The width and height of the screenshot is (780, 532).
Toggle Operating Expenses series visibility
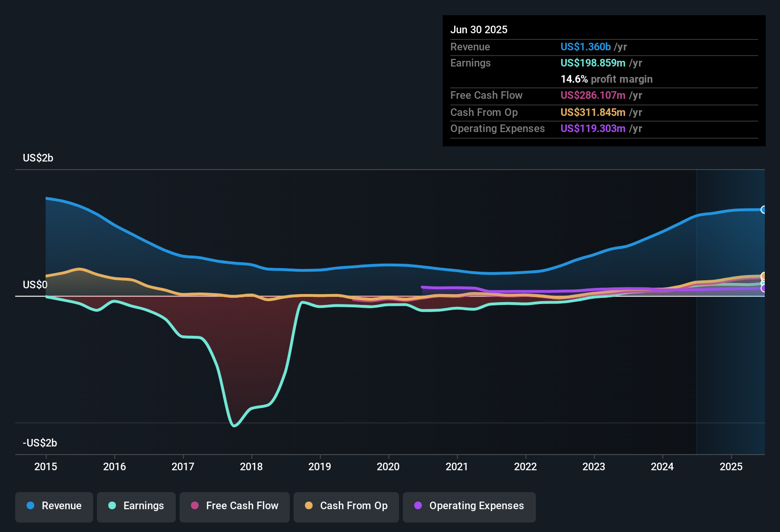469,506
